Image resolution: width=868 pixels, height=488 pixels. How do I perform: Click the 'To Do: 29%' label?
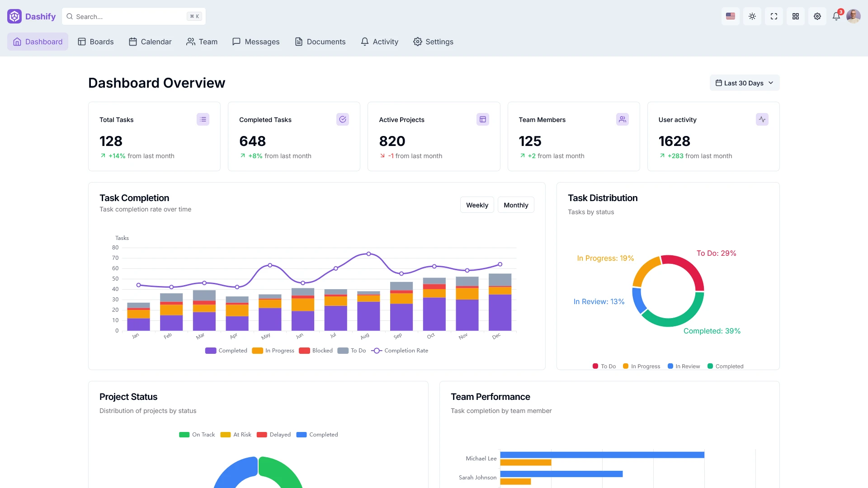[x=716, y=253]
